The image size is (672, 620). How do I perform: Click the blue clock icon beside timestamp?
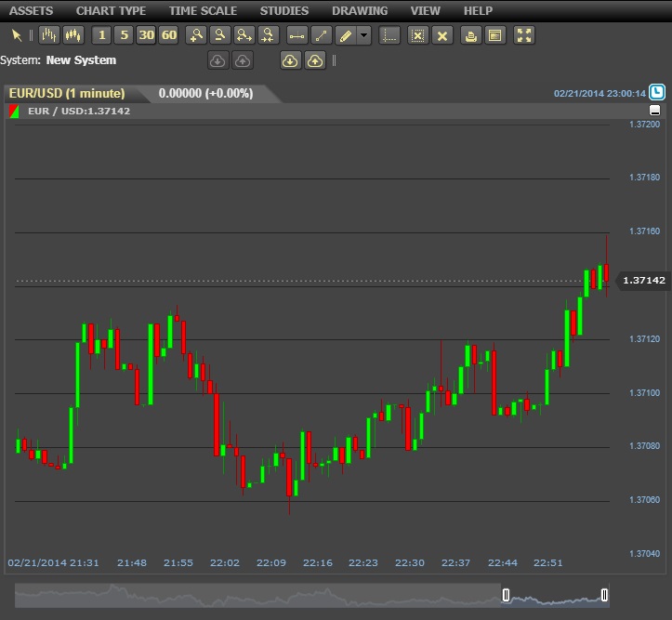pyautogui.click(x=657, y=92)
